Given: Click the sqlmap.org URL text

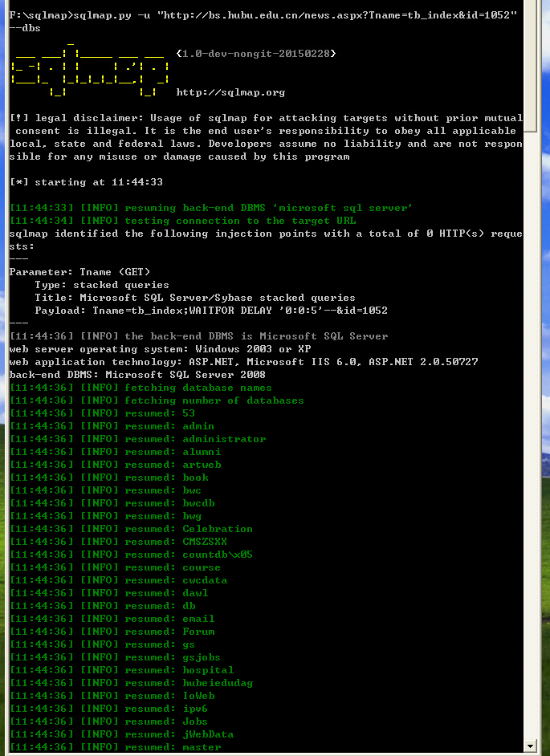Looking at the screenshot, I should (230, 92).
